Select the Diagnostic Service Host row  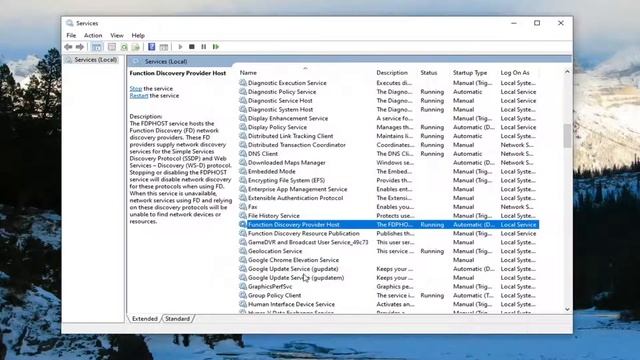pyautogui.click(x=388, y=100)
